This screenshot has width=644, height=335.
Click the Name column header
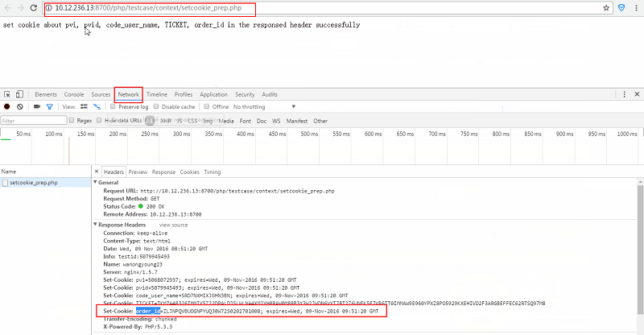point(45,172)
